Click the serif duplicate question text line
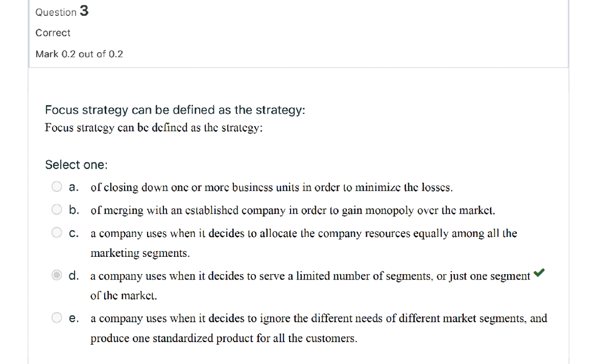 pos(154,127)
